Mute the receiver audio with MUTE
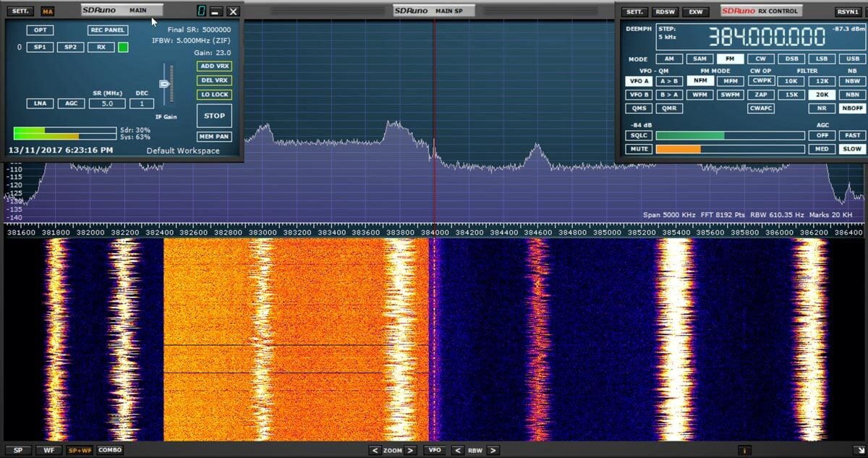 [x=639, y=148]
